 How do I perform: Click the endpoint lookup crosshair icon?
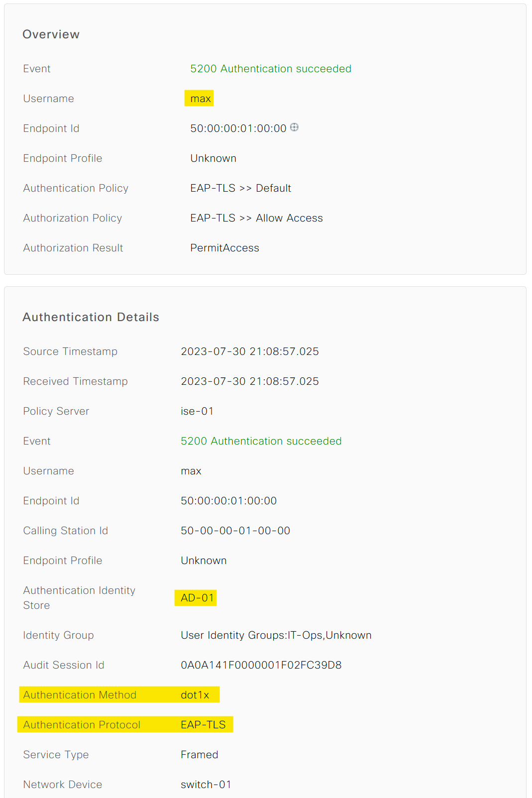[x=295, y=128]
